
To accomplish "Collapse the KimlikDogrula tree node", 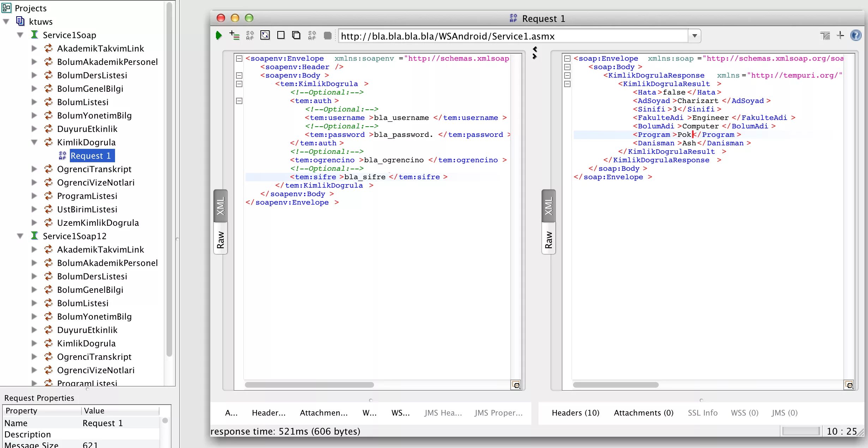I will coord(34,143).
